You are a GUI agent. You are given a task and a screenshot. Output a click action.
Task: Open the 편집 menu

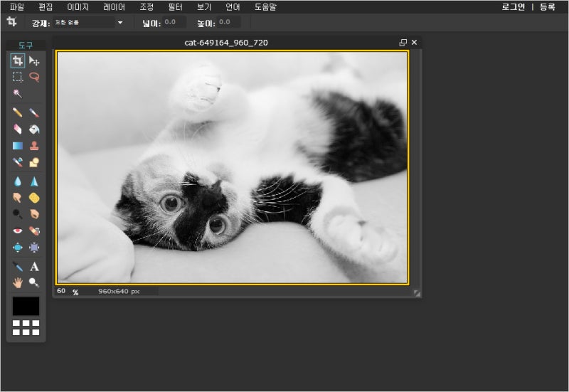tap(46, 7)
